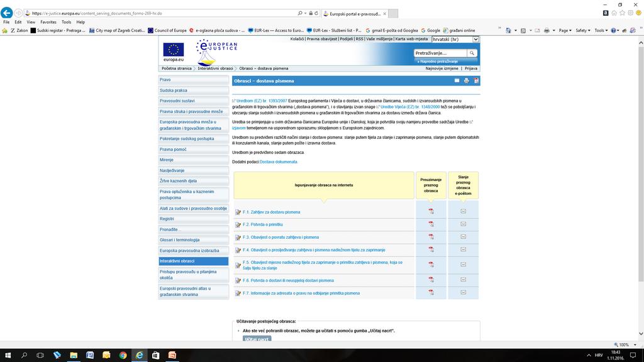Open F.2 Potvrda o primitku form
The width and height of the screenshot is (644, 362).
click(x=262, y=224)
